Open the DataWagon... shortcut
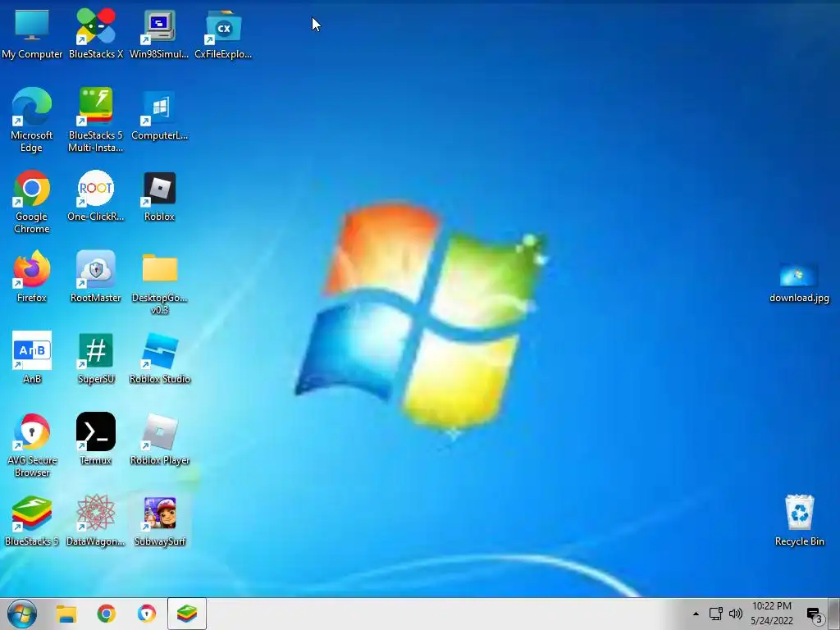Image resolution: width=840 pixels, height=630 pixels. click(96, 521)
